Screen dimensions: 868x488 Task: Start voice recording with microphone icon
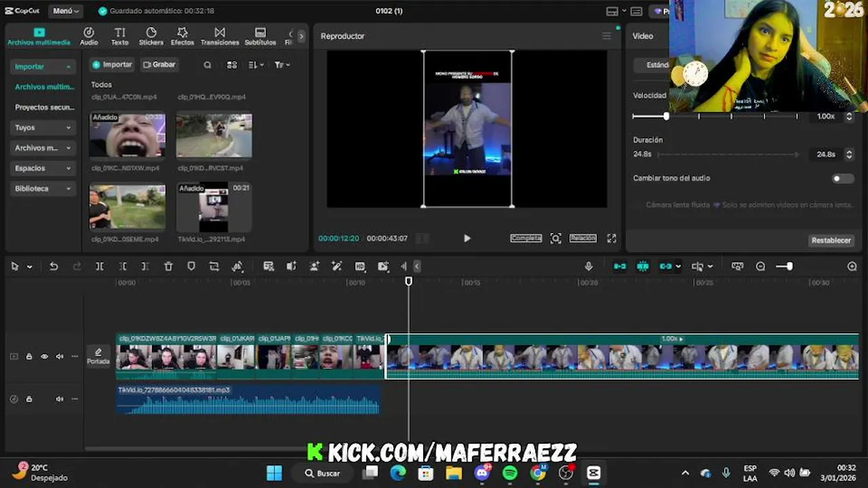(589, 266)
